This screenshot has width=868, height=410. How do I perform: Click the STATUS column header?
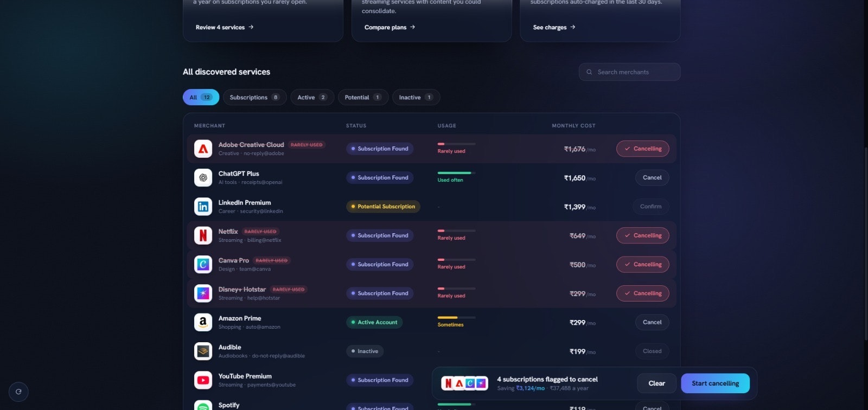click(x=356, y=126)
